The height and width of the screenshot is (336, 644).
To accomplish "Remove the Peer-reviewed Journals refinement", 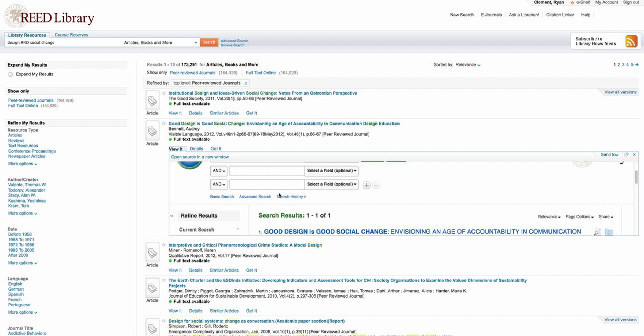I will [246, 83].
